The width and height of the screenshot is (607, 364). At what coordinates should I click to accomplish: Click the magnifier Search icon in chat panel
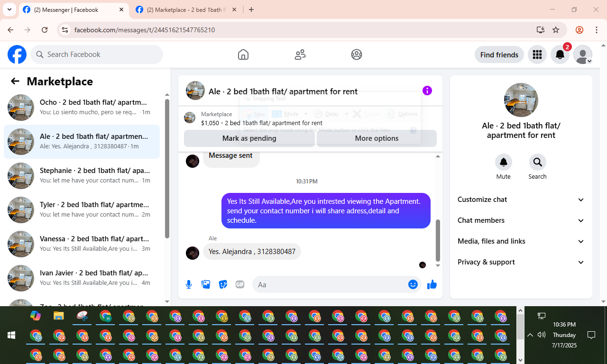538,162
